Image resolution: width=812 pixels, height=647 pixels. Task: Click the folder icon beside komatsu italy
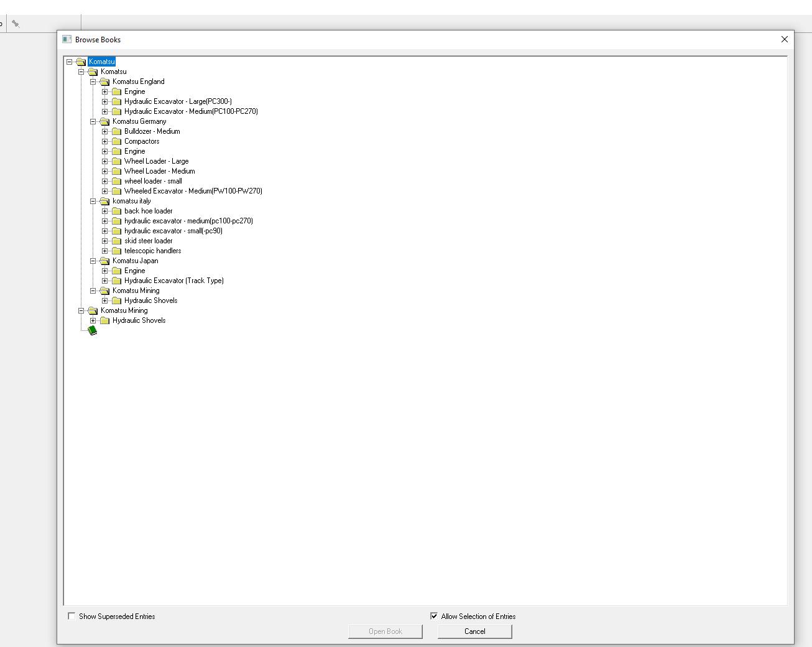pos(104,201)
